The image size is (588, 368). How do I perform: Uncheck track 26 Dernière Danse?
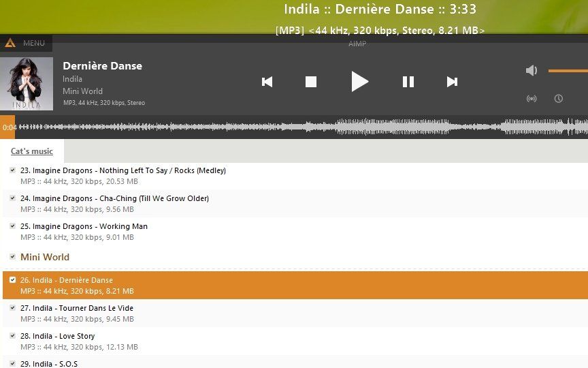pyautogui.click(x=12, y=280)
